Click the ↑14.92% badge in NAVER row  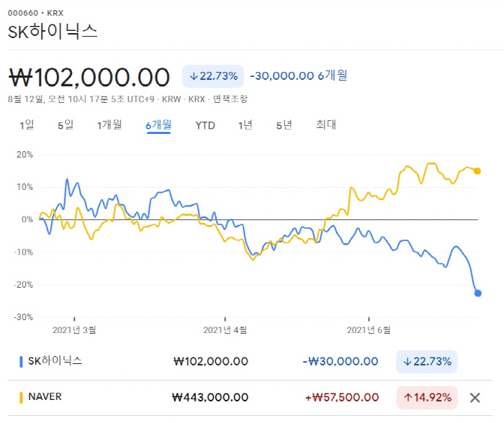427,398
